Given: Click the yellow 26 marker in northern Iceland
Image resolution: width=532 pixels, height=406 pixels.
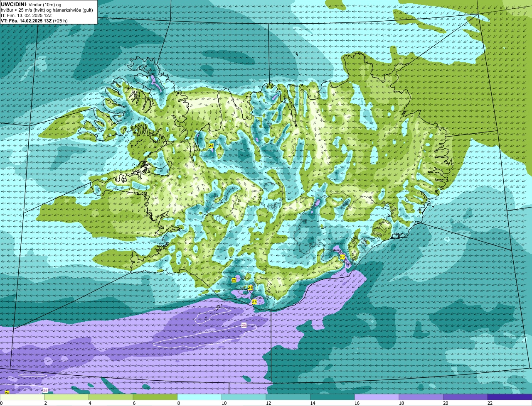Looking at the screenshot, I should click(x=211, y=146).
